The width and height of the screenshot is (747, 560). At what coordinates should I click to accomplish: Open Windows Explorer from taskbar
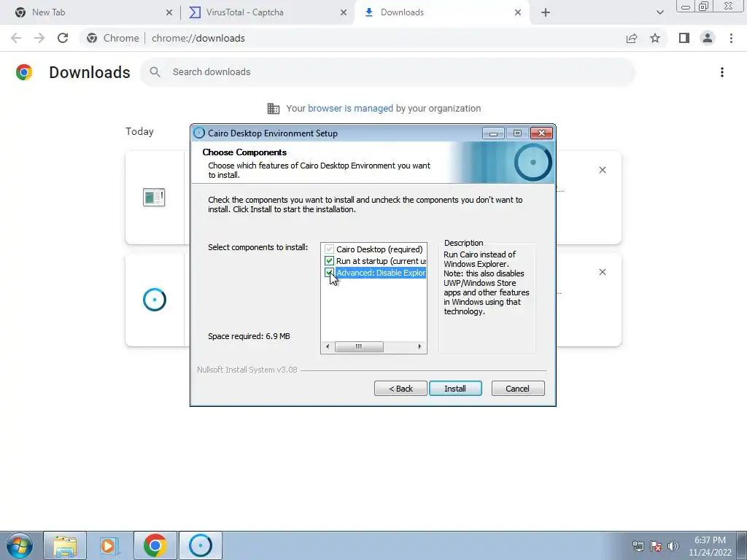pyautogui.click(x=65, y=545)
